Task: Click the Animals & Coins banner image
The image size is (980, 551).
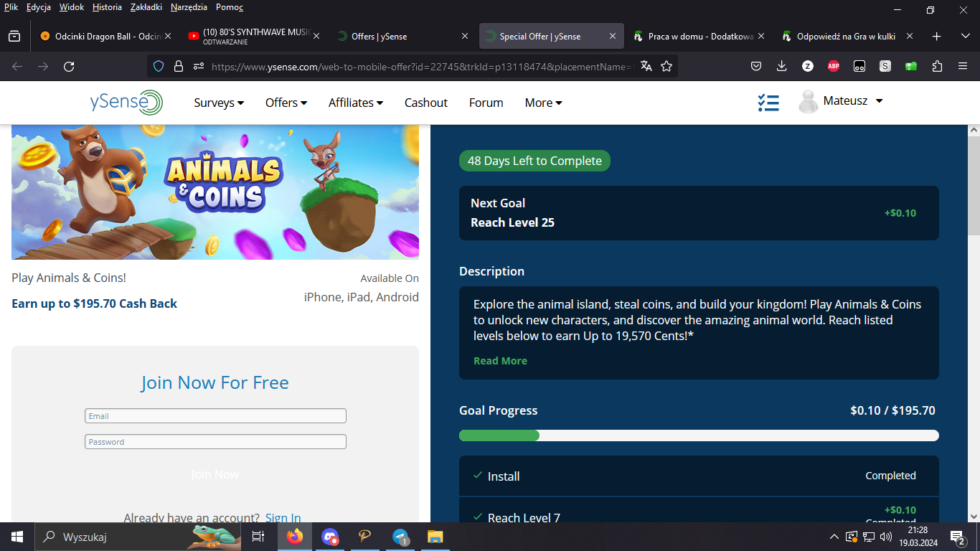Action: (215, 192)
